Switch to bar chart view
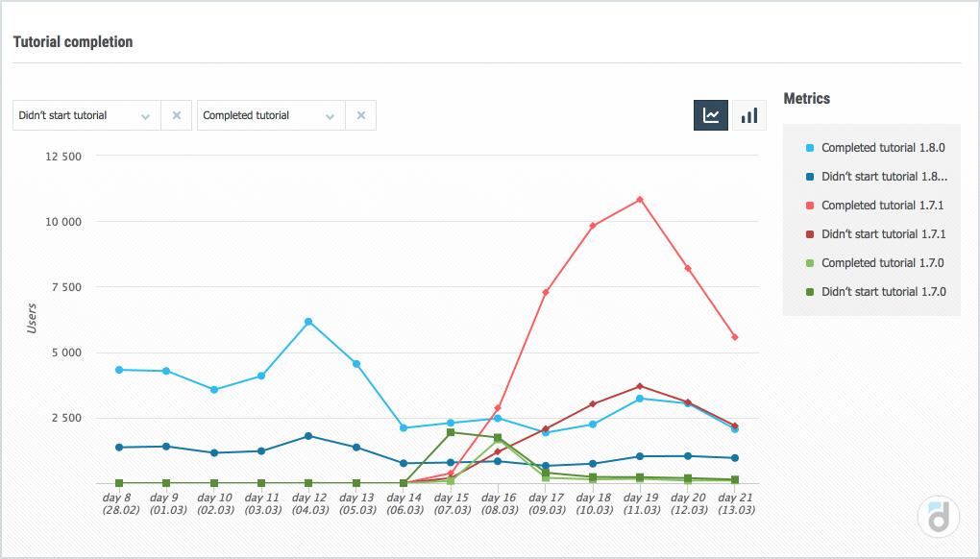This screenshot has width=980, height=559. click(x=749, y=115)
